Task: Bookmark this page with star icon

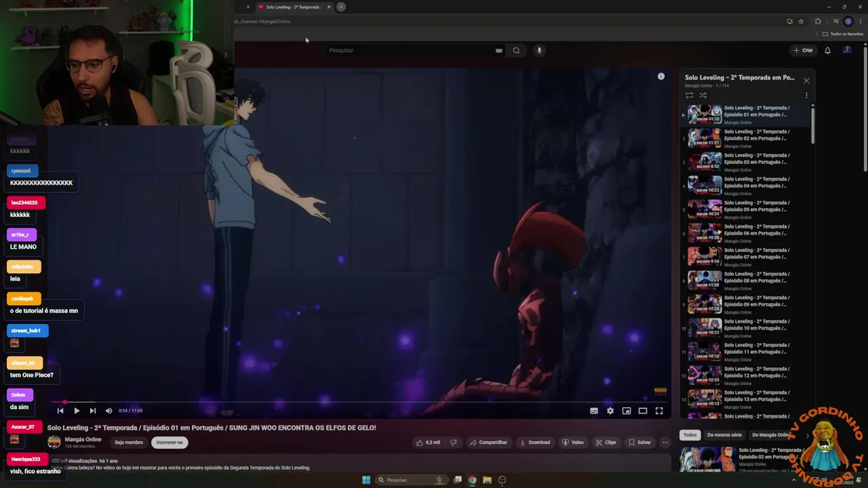Action: pyautogui.click(x=801, y=21)
